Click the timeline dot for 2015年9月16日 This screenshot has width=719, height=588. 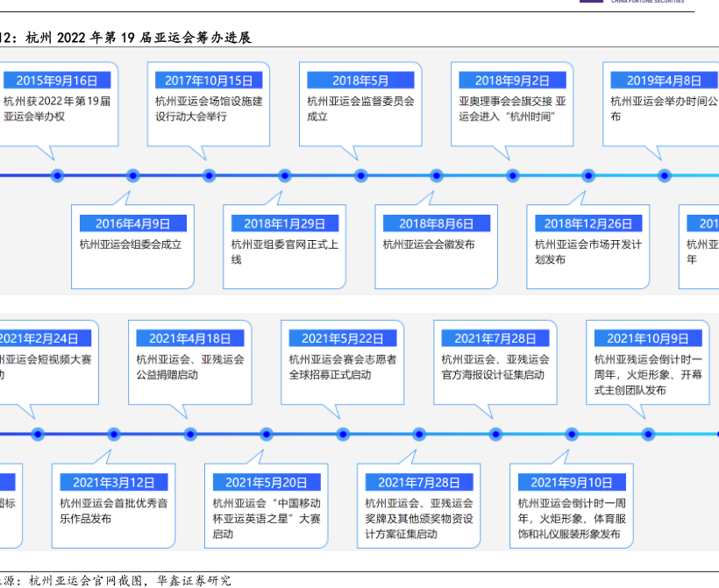coord(57,175)
